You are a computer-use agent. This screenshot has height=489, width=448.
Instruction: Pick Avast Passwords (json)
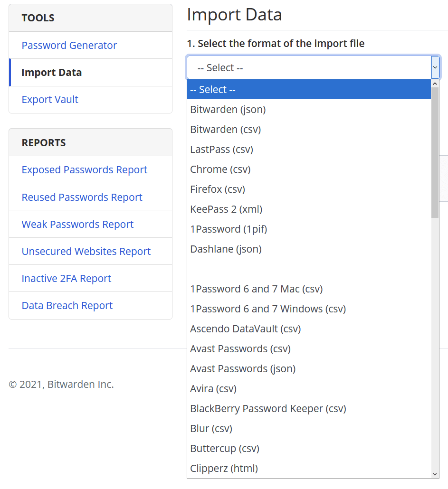pyautogui.click(x=309, y=369)
